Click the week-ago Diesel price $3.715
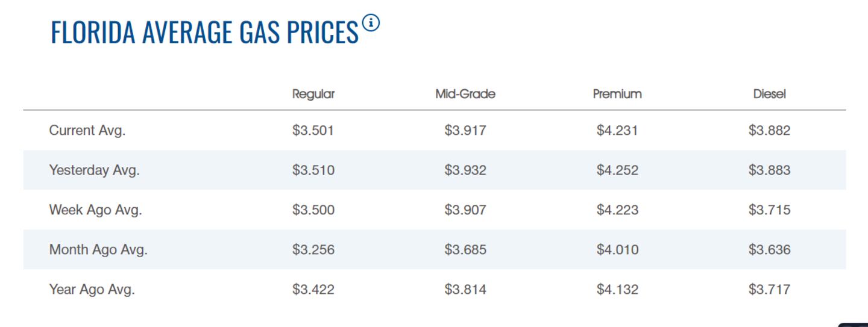The height and width of the screenshot is (327, 868). click(769, 210)
